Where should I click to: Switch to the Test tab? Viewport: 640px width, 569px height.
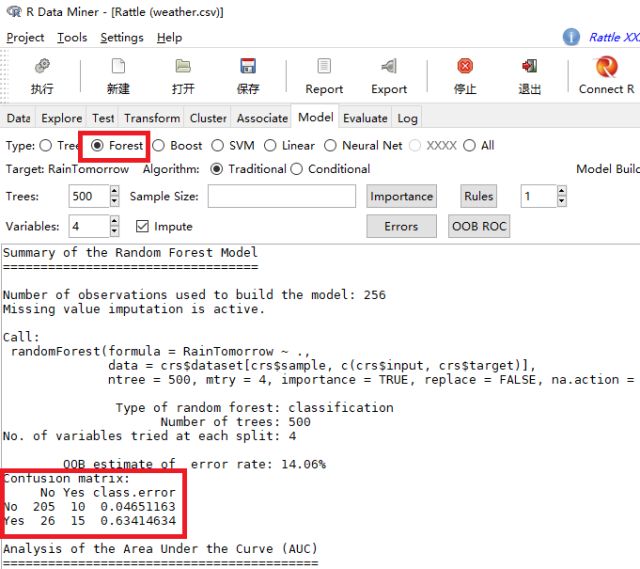(x=102, y=118)
